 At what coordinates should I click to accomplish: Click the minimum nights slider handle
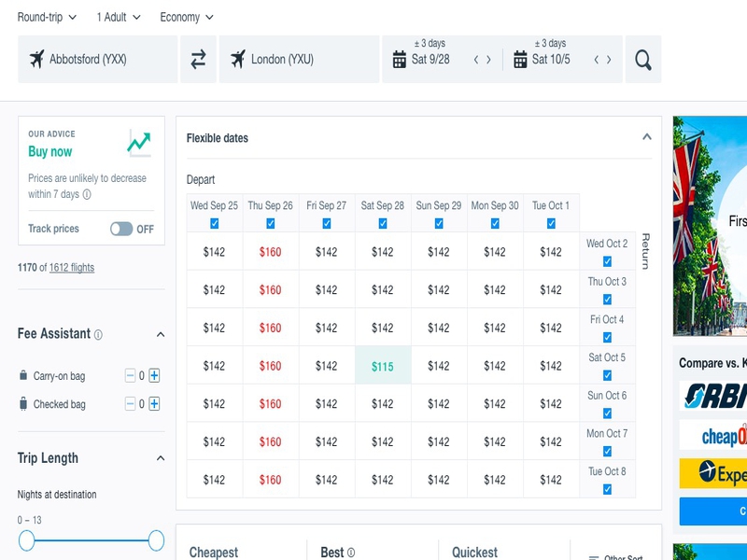point(27,540)
